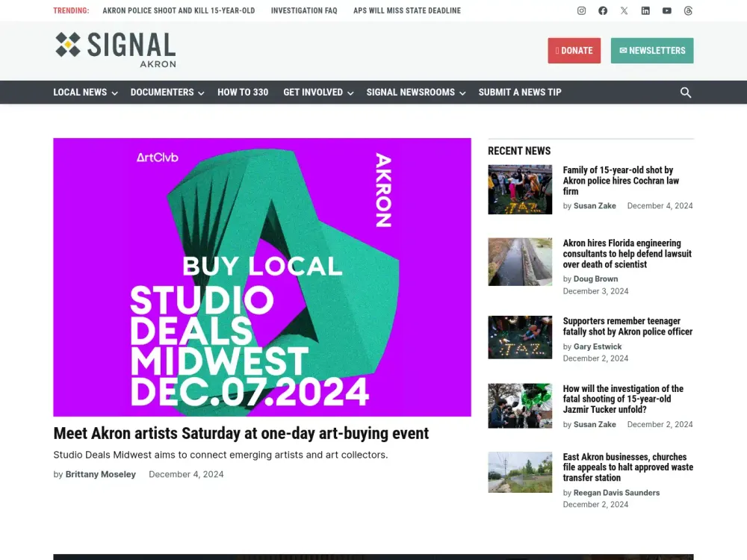Expand the Local News dropdown

tap(84, 92)
